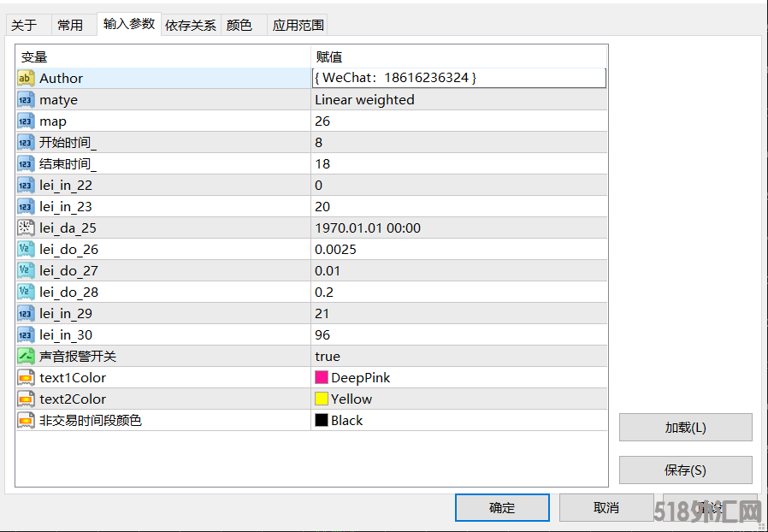Click the color icon beside 非交易时间段颜色
The width and height of the screenshot is (768, 532).
[x=26, y=421]
